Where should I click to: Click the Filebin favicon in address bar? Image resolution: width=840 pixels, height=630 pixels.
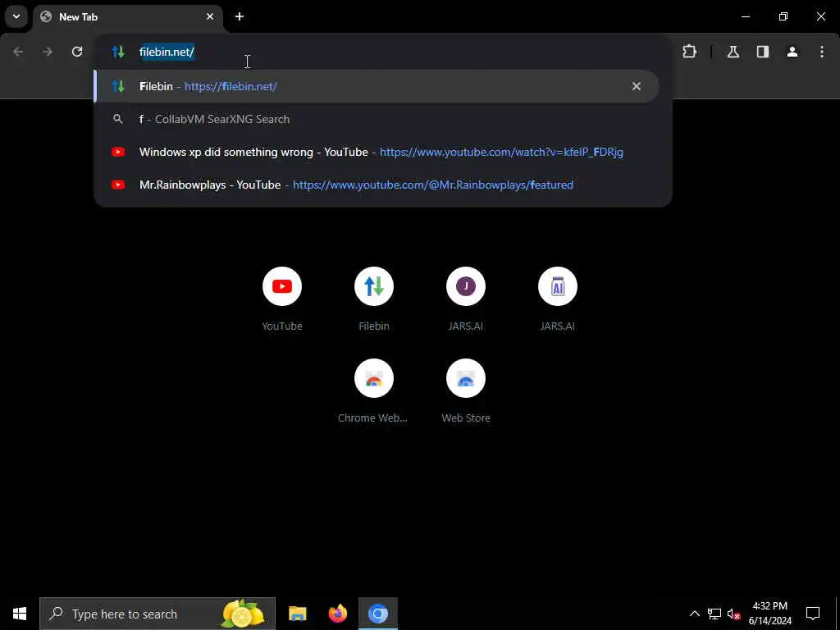[118, 52]
